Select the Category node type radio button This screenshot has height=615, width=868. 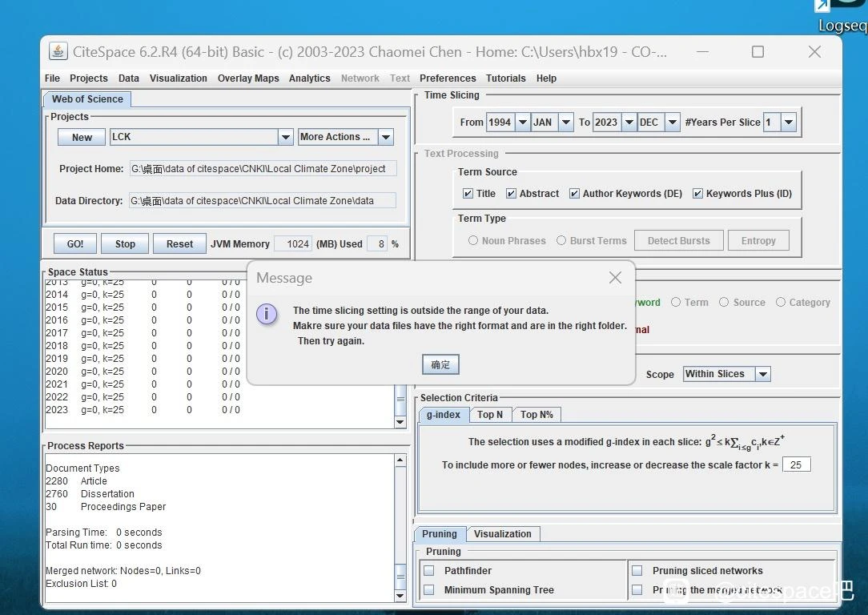coord(781,302)
